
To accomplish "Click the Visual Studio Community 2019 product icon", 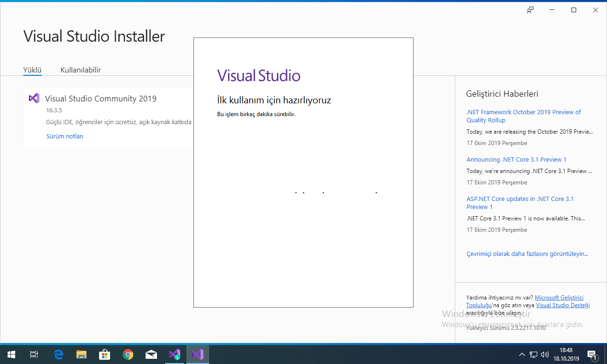I will point(34,98).
